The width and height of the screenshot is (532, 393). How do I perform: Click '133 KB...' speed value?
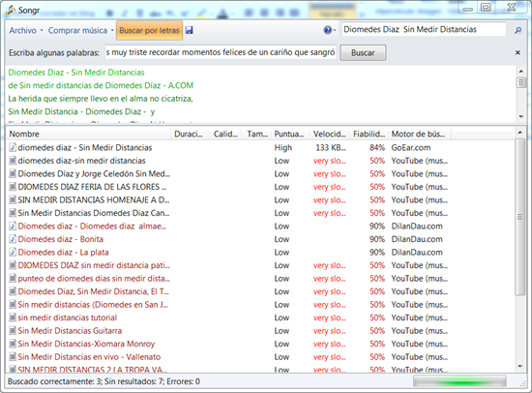pyautogui.click(x=331, y=148)
